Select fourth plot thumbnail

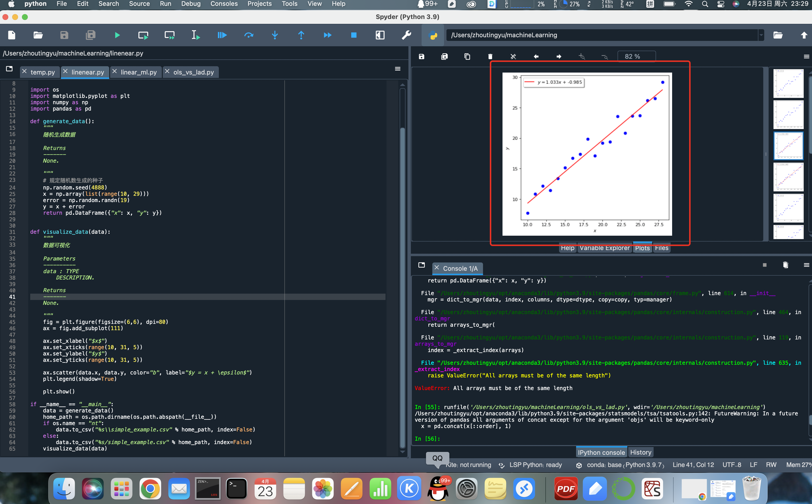788,177
